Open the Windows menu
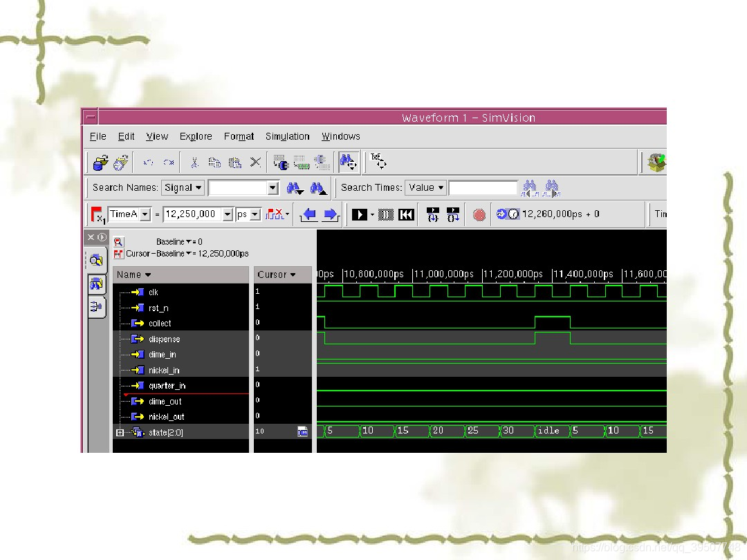The width and height of the screenshot is (747, 560). pyautogui.click(x=340, y=137)
